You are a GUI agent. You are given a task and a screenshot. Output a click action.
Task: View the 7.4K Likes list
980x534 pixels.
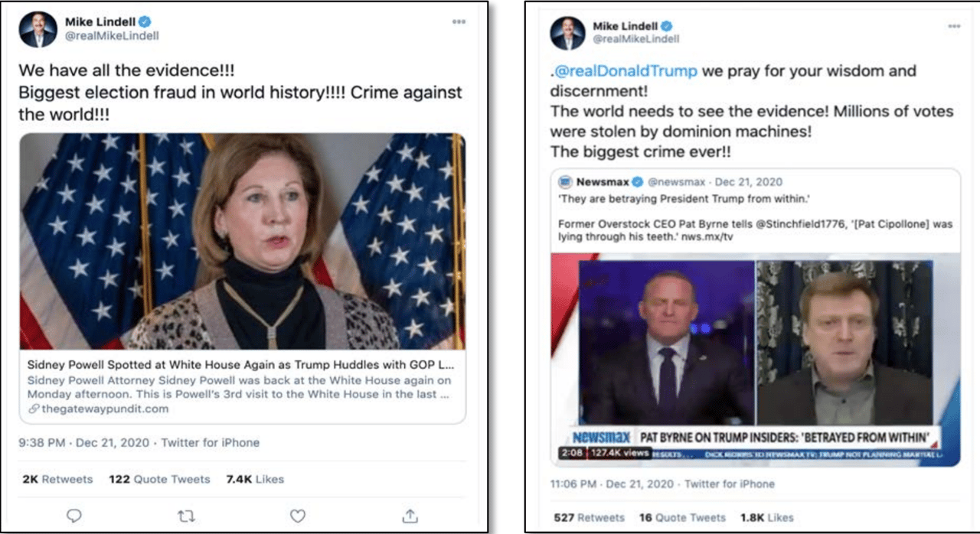[255, 479]
